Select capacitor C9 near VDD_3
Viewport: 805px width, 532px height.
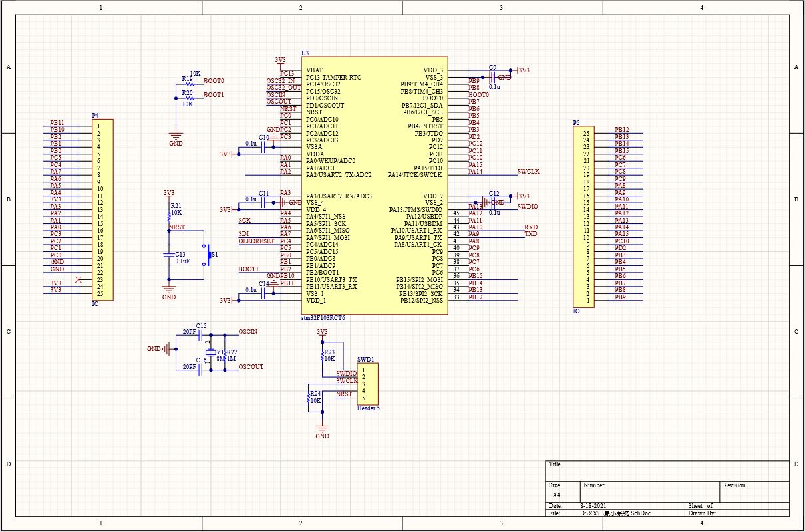tap(493, 78)
